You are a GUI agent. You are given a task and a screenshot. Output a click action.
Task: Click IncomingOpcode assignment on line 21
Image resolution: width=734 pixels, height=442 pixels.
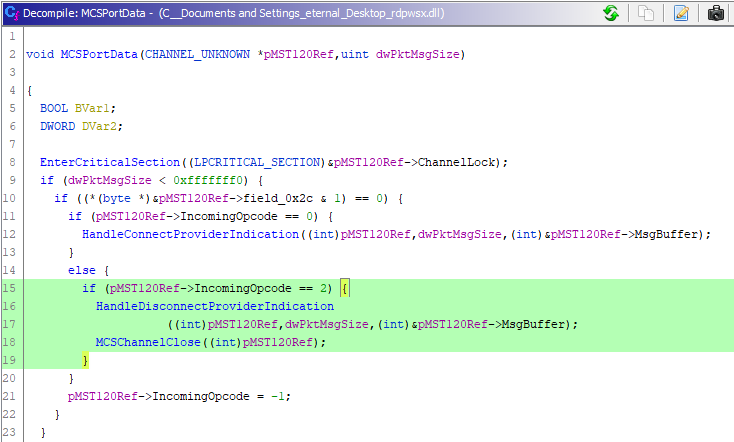click(x=201, y=397)
